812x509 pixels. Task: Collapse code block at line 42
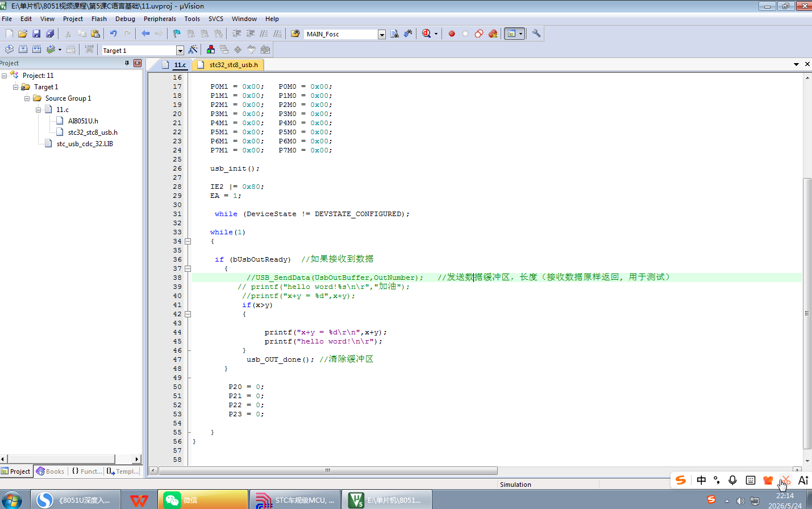pos(188,314)
